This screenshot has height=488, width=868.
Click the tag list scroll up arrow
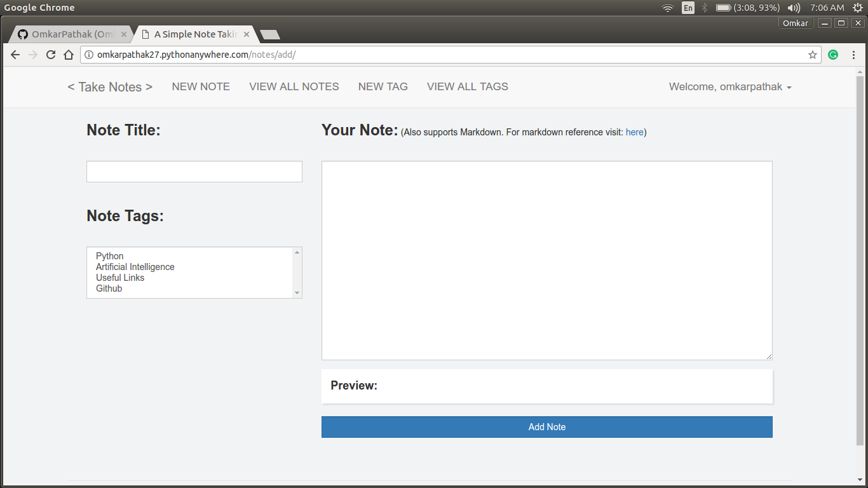[297, 252]
